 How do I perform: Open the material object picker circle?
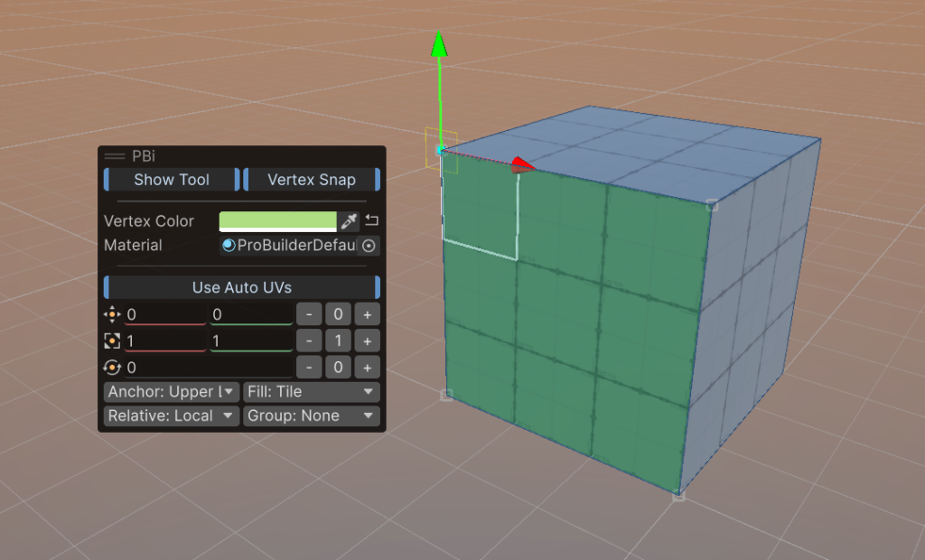[x=369, y=246]
